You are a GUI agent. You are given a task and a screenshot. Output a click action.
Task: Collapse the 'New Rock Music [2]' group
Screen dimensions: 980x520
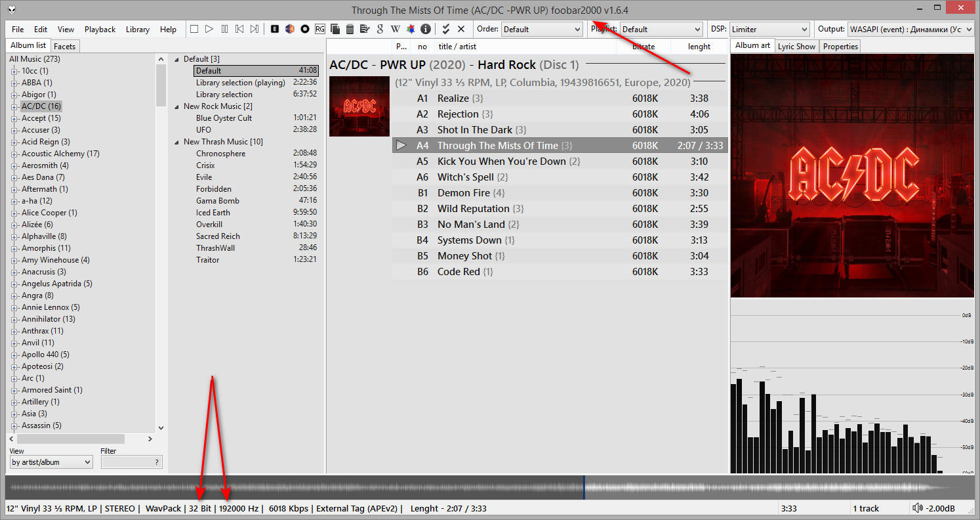point(176,106)
